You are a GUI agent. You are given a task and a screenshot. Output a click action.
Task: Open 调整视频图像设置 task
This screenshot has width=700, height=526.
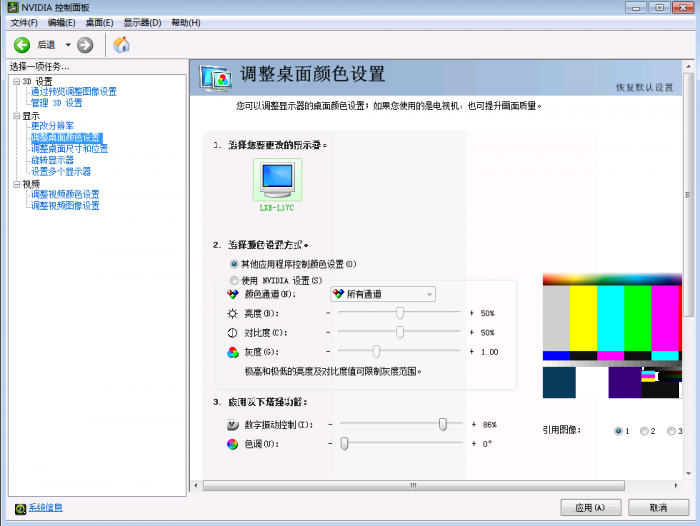65,206
